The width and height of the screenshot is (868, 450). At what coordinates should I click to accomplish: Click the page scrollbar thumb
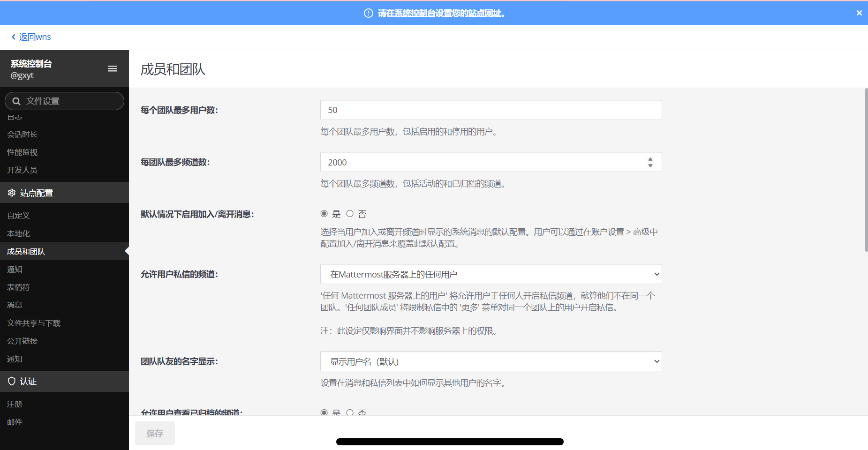[866, 170]
